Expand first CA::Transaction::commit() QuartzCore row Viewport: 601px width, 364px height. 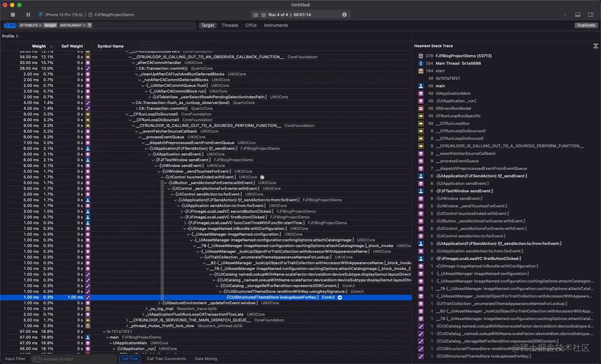tap(137, 68)
